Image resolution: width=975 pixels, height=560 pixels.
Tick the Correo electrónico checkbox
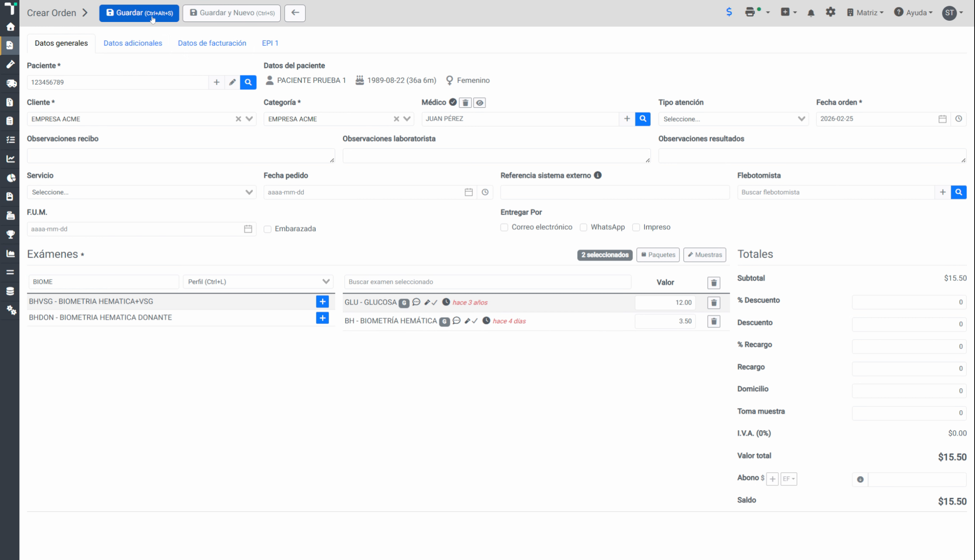point(504,227)
